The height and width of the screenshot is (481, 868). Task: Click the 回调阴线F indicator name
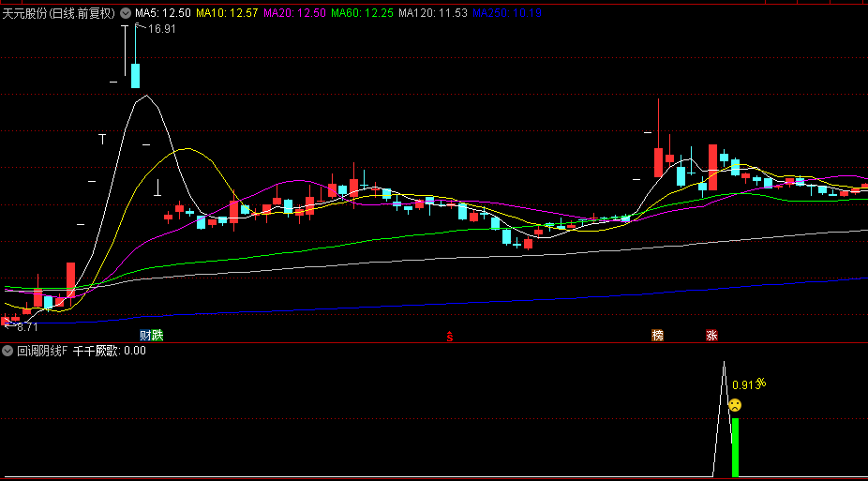point(42,351)
